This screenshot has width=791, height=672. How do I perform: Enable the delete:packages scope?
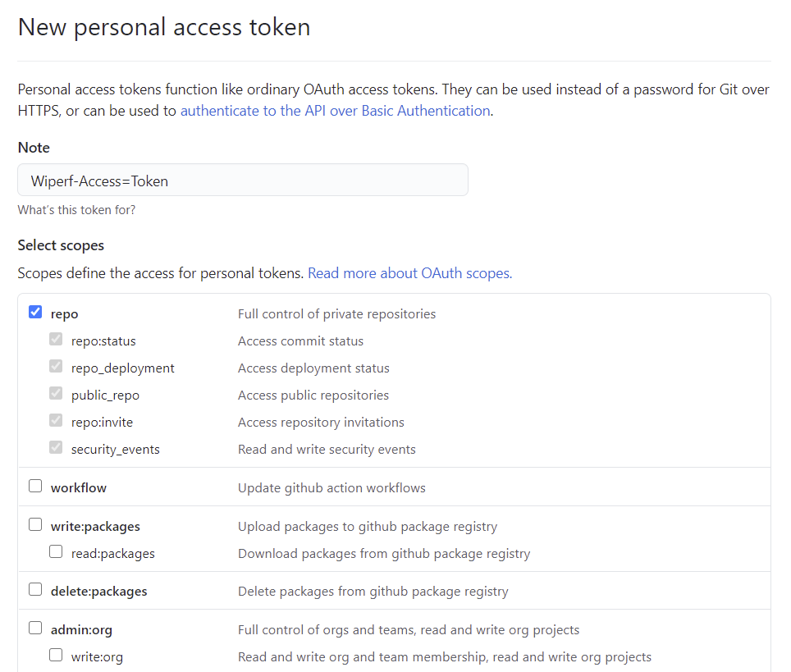pos(35,589)
